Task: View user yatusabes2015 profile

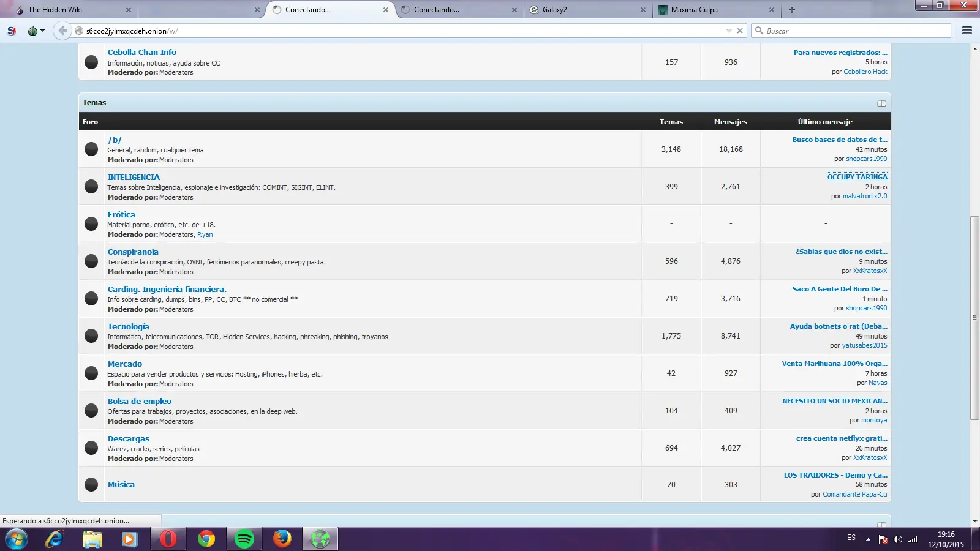Action: [864, 345]
